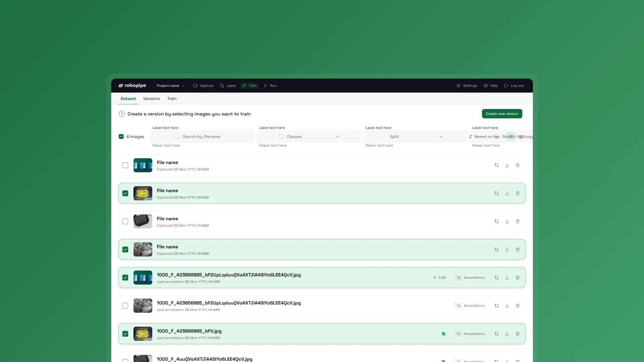Open the 'Newest on top' sort selector

[484, 136]
